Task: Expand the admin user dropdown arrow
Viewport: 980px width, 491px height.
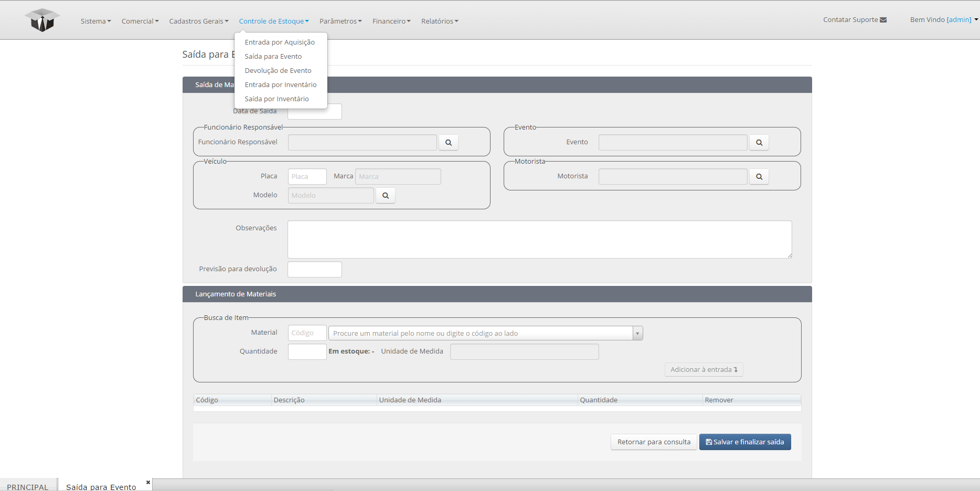Action: click(x=976, y=20)
